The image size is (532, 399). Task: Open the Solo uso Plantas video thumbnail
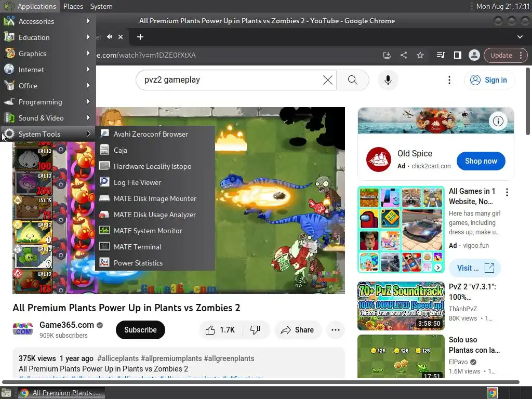401,356
